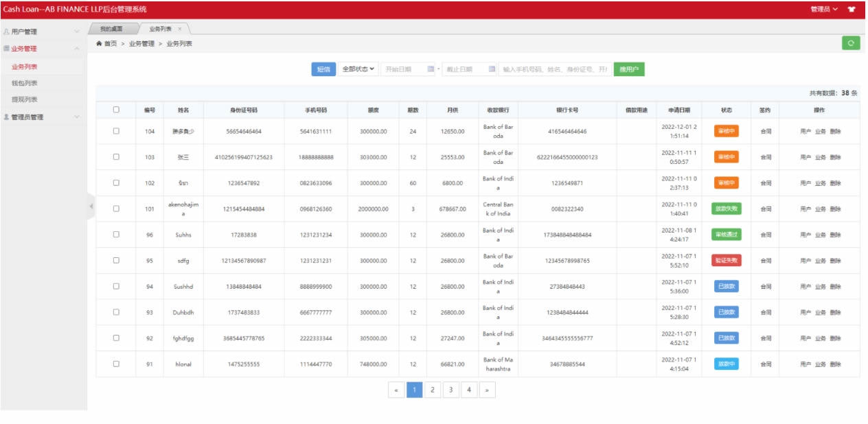This screenshot has width=868, height=424.
Task: Switch to the 我的桌面 tab
Action: [x=111, y=29]
